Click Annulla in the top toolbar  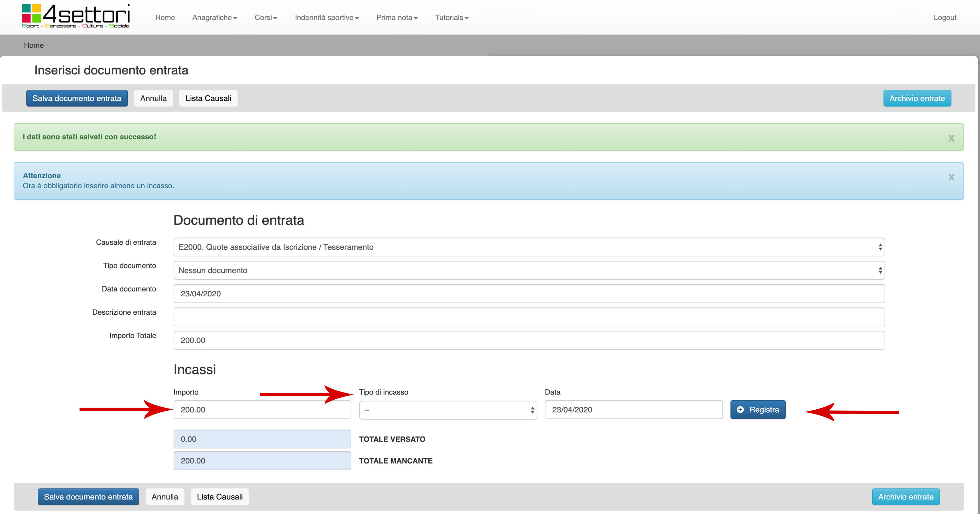tap(153, 98)
